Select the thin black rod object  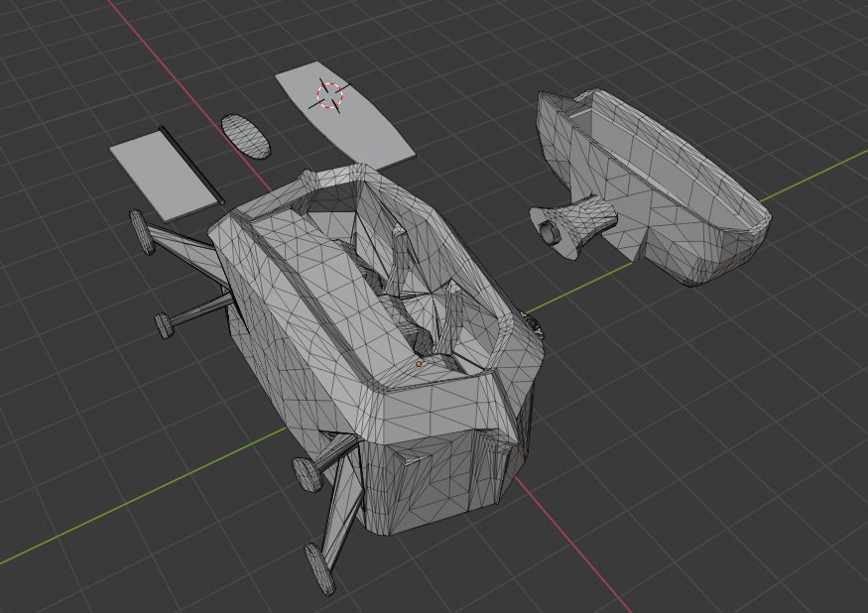click(191, 165)
